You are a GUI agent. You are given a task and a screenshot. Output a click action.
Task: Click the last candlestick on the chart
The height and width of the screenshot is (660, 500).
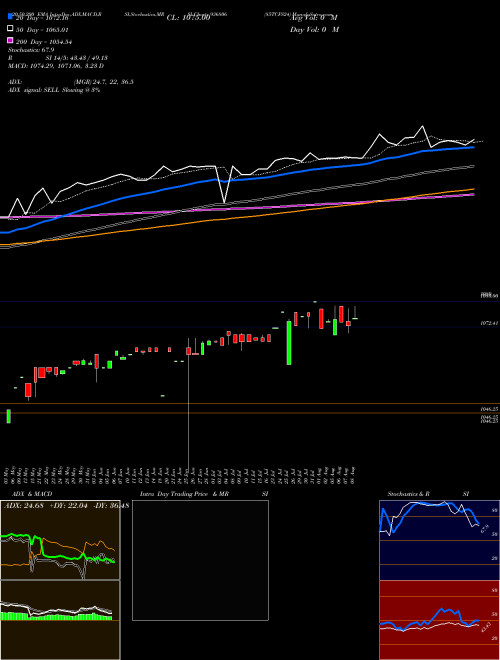pos(355,319)
